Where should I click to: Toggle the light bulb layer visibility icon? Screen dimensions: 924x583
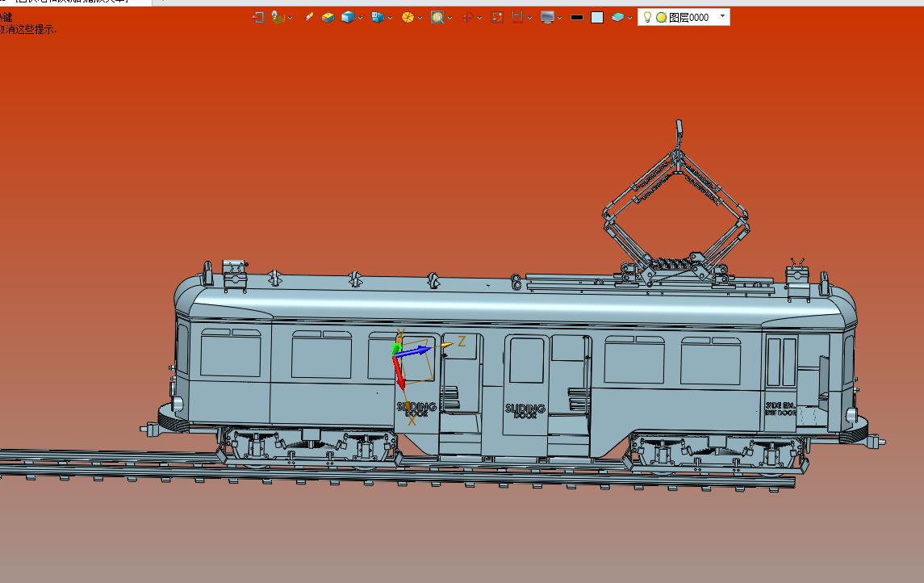tap(647, 17)
